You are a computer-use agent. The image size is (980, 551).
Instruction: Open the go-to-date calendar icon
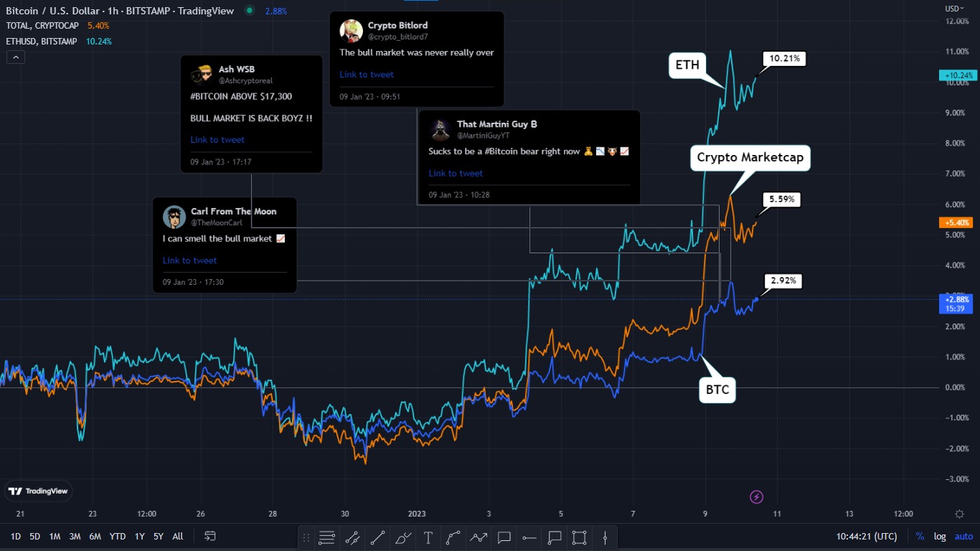(210, 536)
